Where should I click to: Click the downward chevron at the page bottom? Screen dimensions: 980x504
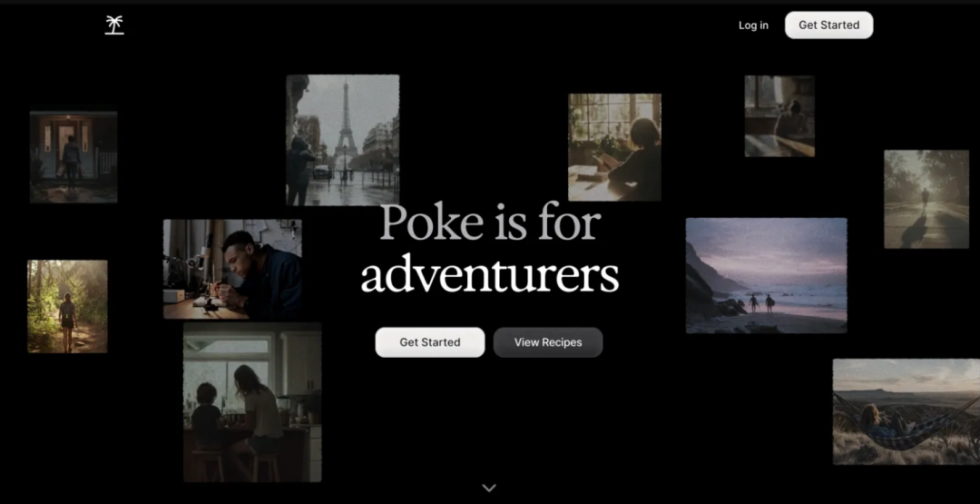[x=489, y=488]
